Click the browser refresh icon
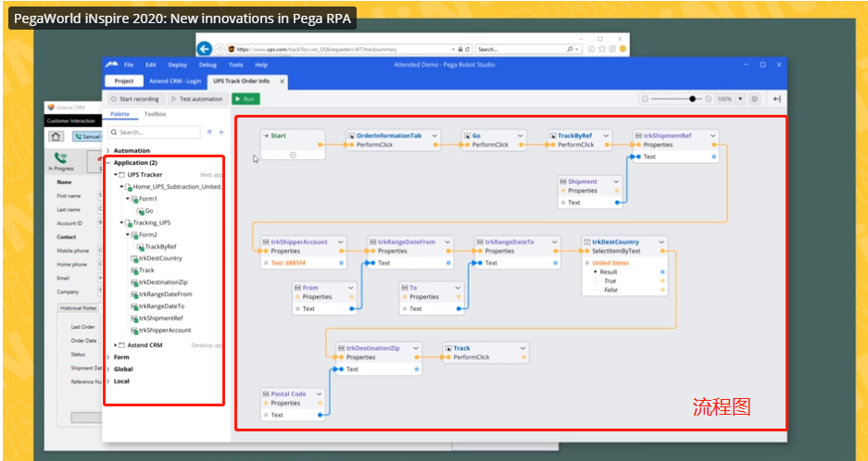868x461 pixels. (469, 49)
